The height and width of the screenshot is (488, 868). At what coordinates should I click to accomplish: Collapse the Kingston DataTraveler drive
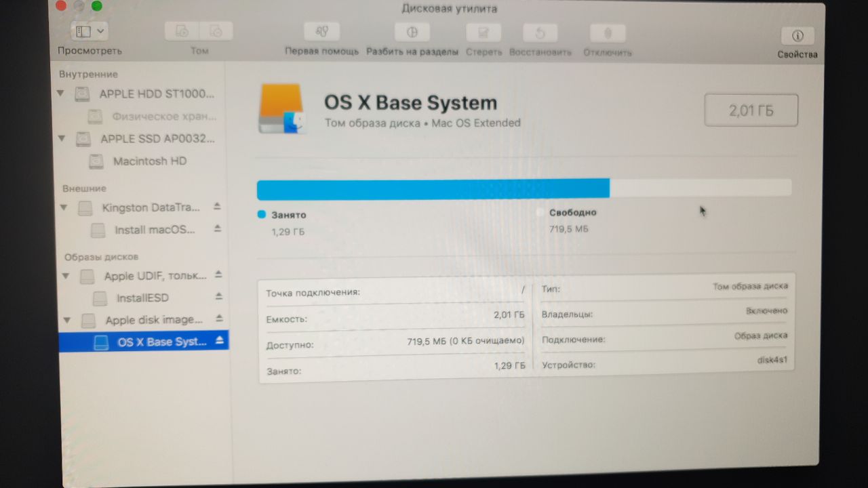pos(64,207)
